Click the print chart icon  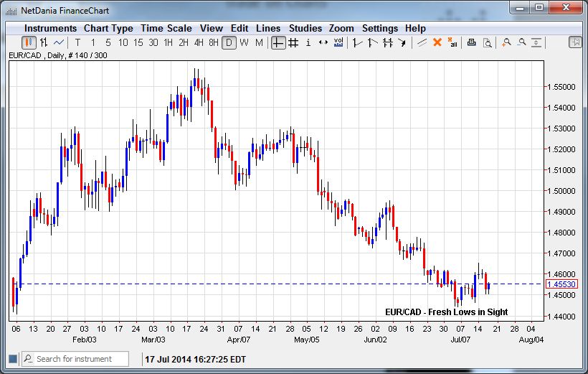click(x=471, y=42)
